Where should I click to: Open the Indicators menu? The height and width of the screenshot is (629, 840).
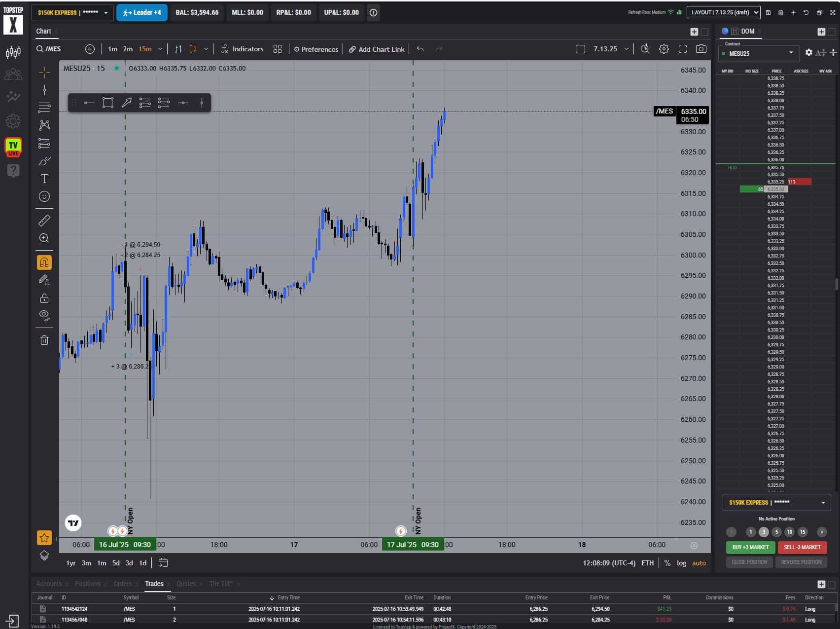242,49
